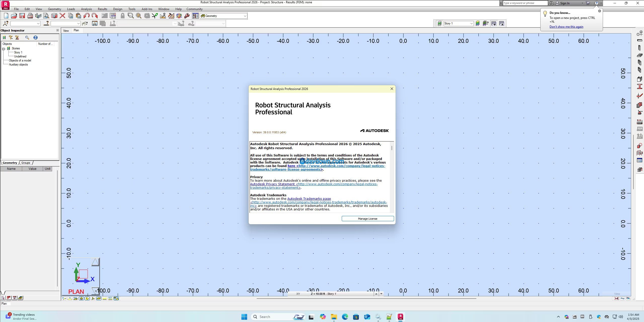Image resolution: width=644 pixels, height=322 pixels.
Task: Save the project with the floppy icon
Action: click(22, 16)
